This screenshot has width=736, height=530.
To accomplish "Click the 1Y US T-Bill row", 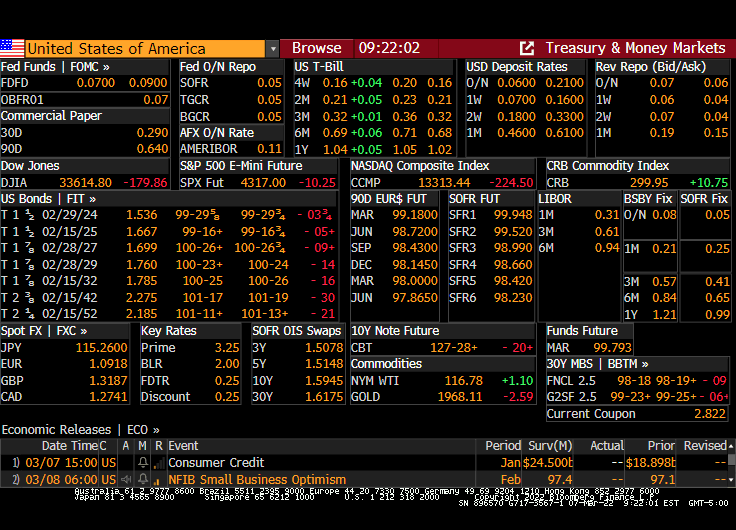I will tap(373, 150).
